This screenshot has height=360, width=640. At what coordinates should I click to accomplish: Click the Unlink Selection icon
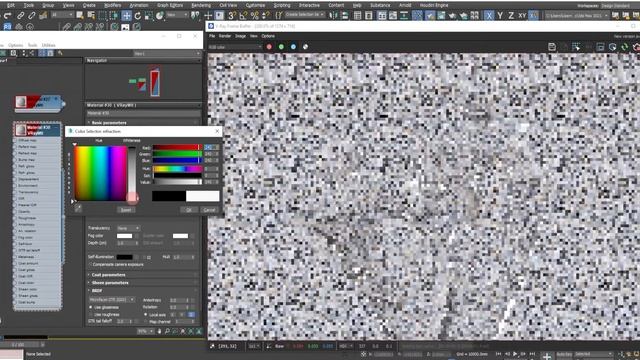point(31,16)
